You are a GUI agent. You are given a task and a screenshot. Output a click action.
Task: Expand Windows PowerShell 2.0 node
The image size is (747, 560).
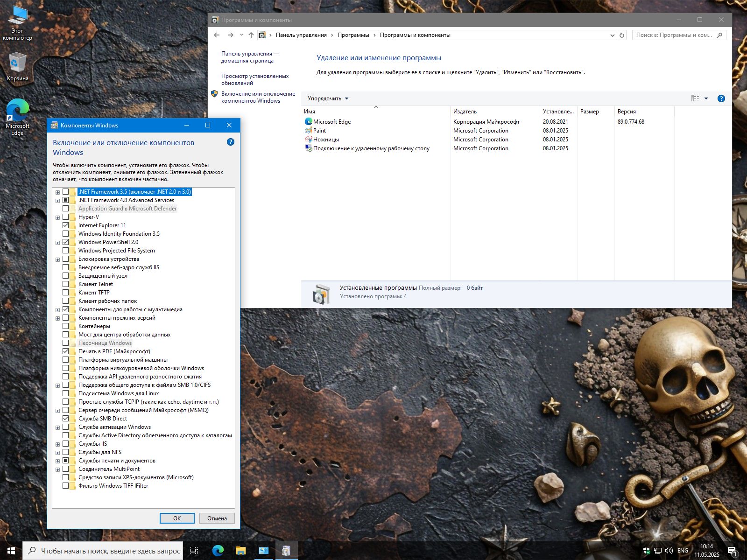click(x=58, y=243)
